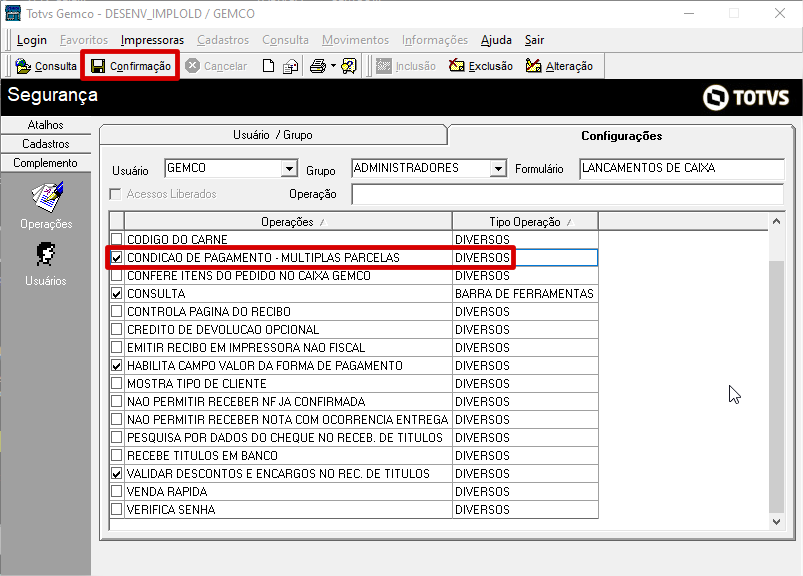Click the Confirmação save icon
The height and width of the screenshot is (576, 803).
click(x=98, y=66)
